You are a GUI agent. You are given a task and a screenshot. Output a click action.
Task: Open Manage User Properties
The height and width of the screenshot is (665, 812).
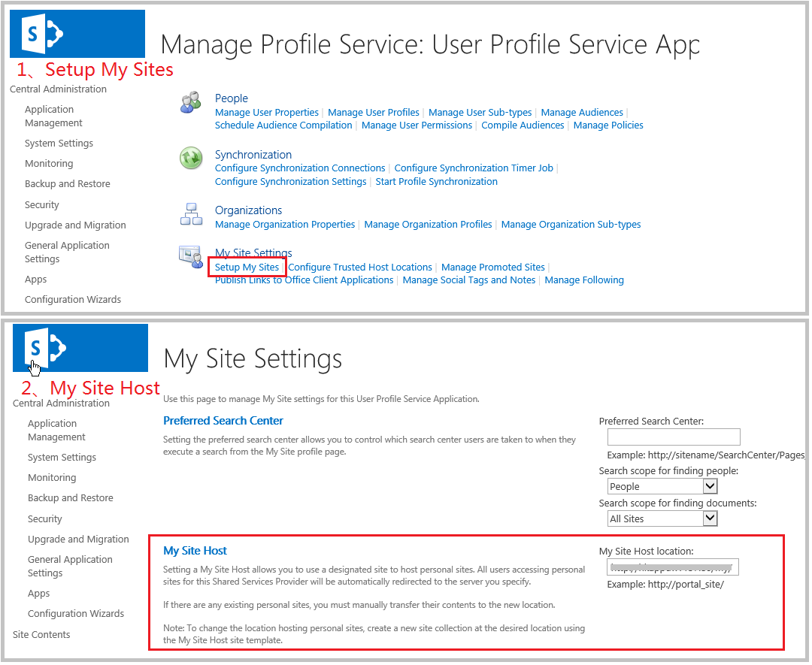tap(267, 112)
